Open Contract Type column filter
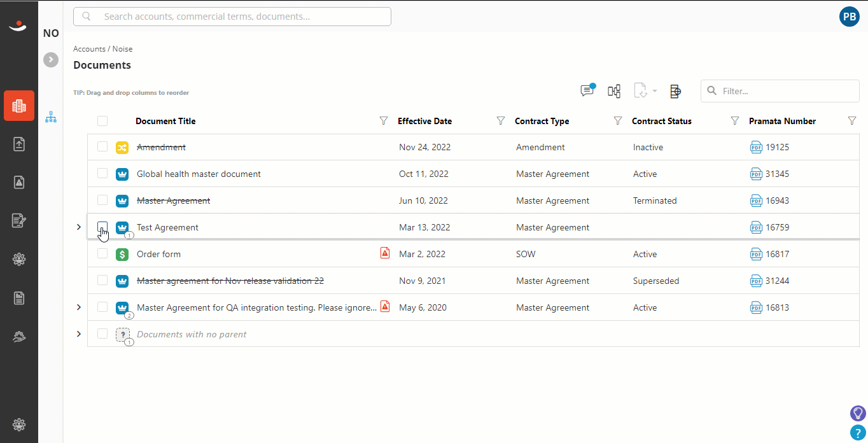The width and height of the screenshot is (868, 443). point(618,121)
